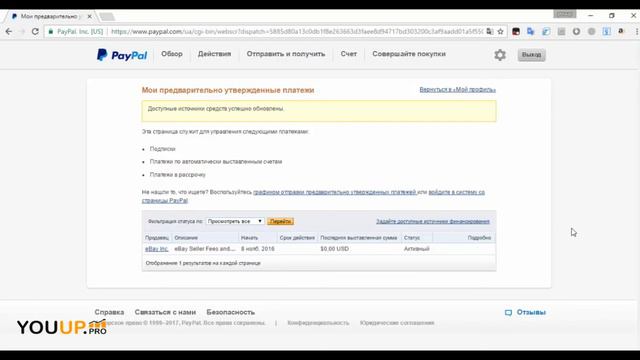The height and width of the screenshot is (360, 640).
Task: Click the first red-black extension icon
Action: (x=516, y=31)
